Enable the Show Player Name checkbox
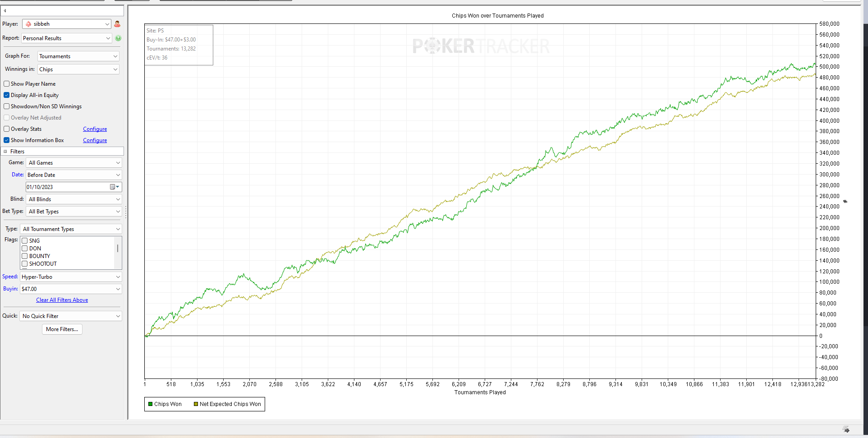The image size is (868, 438). click(7, 84)
